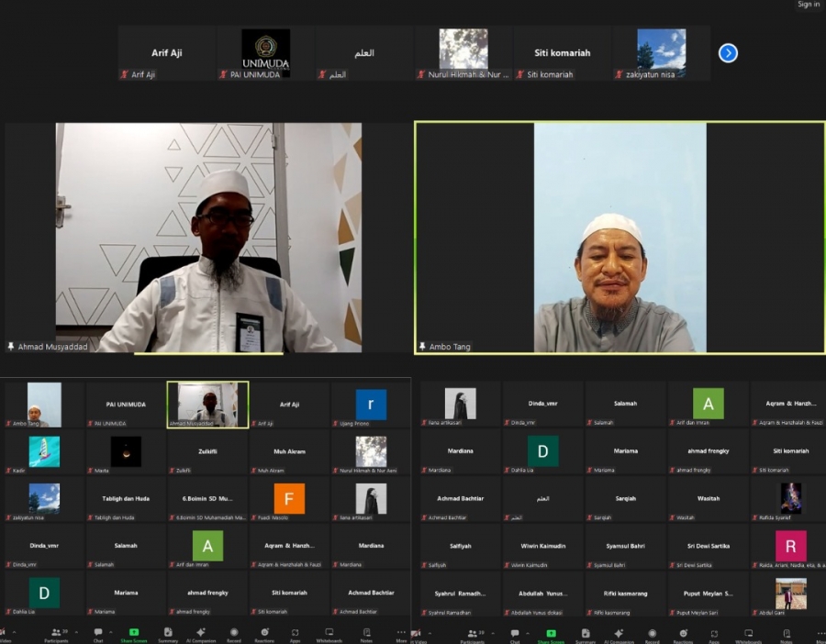This screenshot has width=826, height=644.
Task: Open Summary in the right meeting toolbar
Action: coord(585,634)
